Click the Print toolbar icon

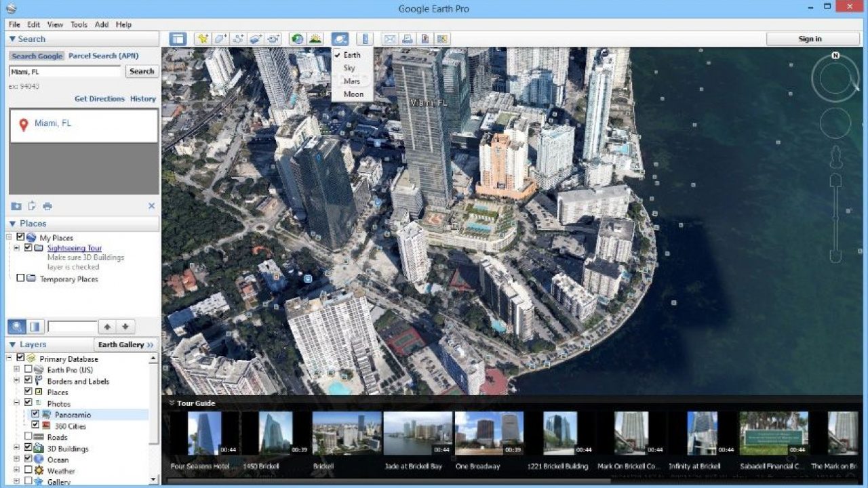point(407,39)
